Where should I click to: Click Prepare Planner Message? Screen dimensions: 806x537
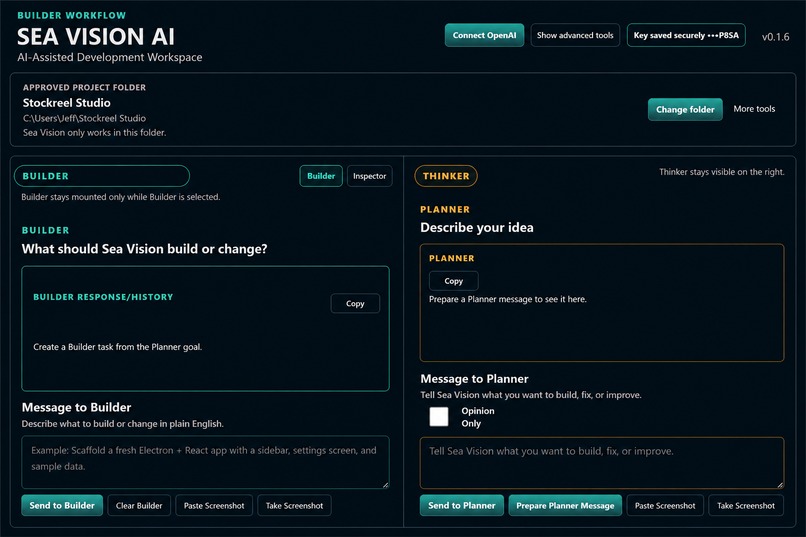[x=565, y=506]
